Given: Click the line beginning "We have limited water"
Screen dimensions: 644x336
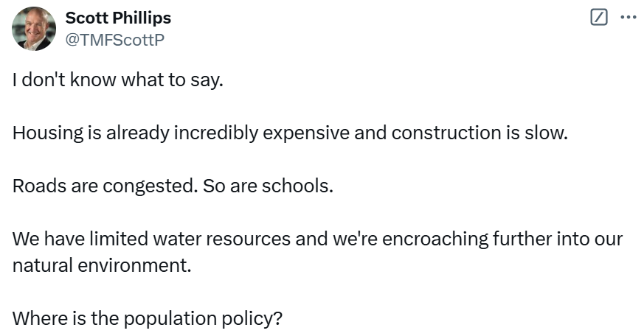Looking at the screenshot, I should pyautogui.click(x=317, y=239).
